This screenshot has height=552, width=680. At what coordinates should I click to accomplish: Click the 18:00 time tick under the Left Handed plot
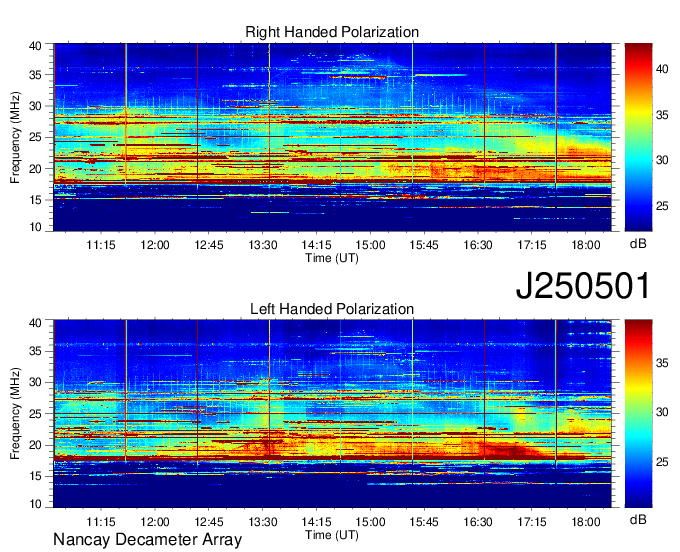(x=586, y=521)
